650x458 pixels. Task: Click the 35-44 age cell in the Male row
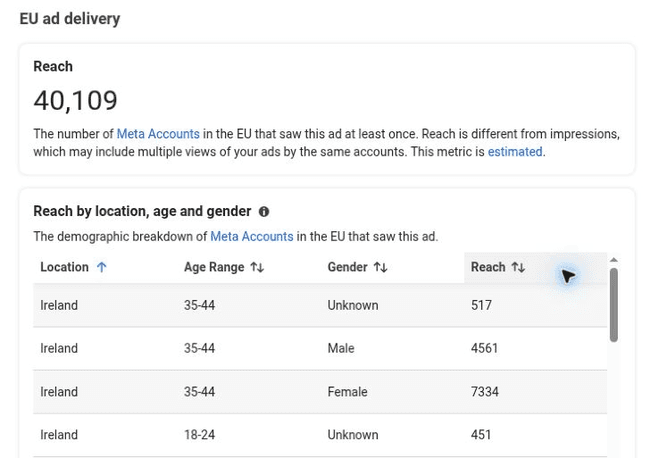199,348
